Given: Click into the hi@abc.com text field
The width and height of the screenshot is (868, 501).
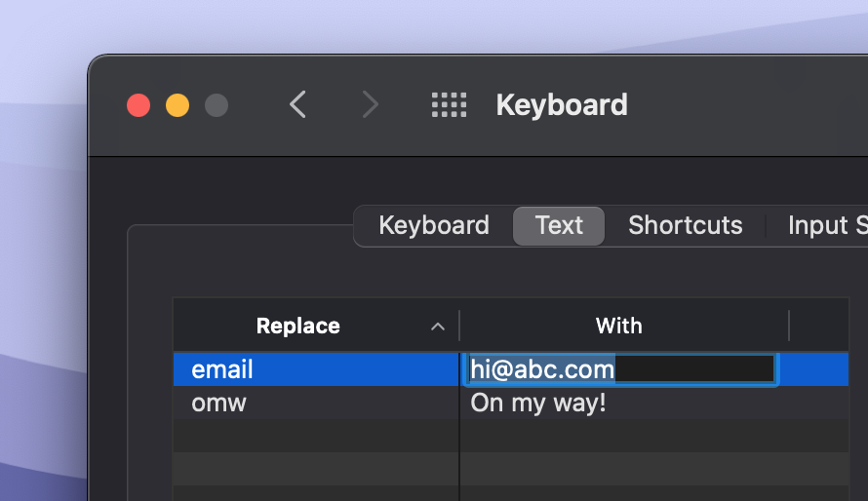Looking at the screenshot, I should [x=620, y=369].
